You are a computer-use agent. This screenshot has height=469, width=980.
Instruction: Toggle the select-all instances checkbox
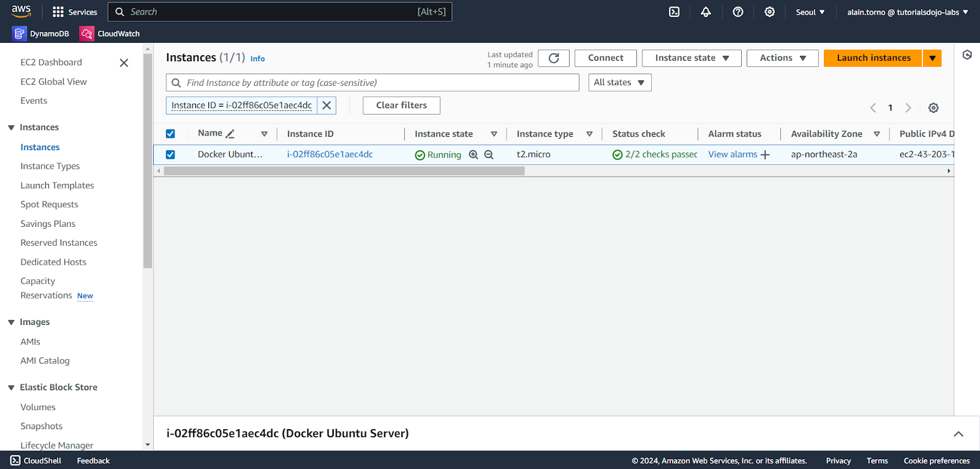pos(170,134)
